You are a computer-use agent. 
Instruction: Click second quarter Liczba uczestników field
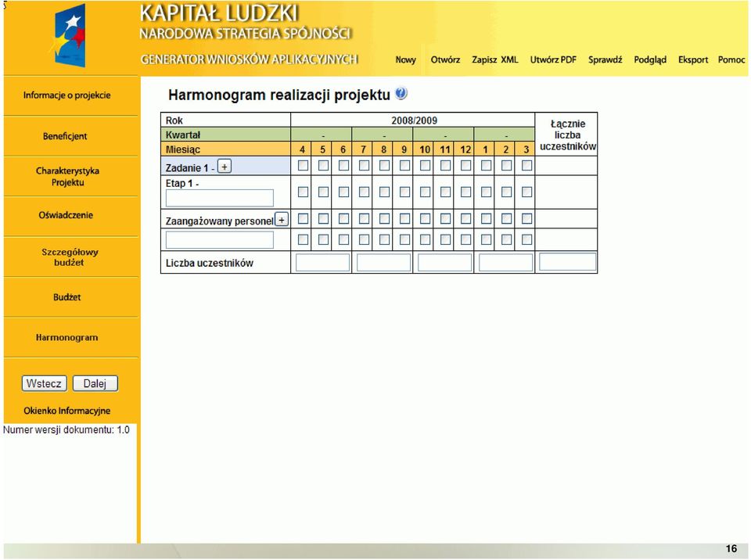coord(383,263)
